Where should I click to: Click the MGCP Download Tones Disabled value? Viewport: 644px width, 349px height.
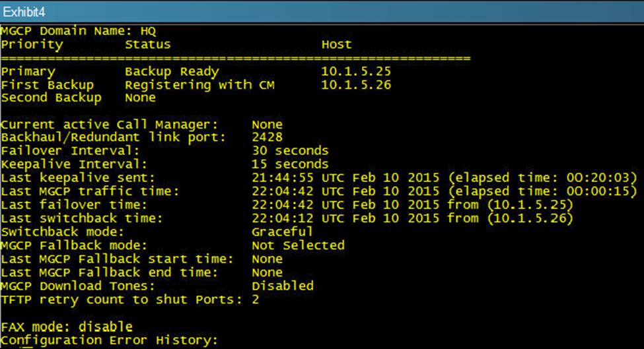282,286
